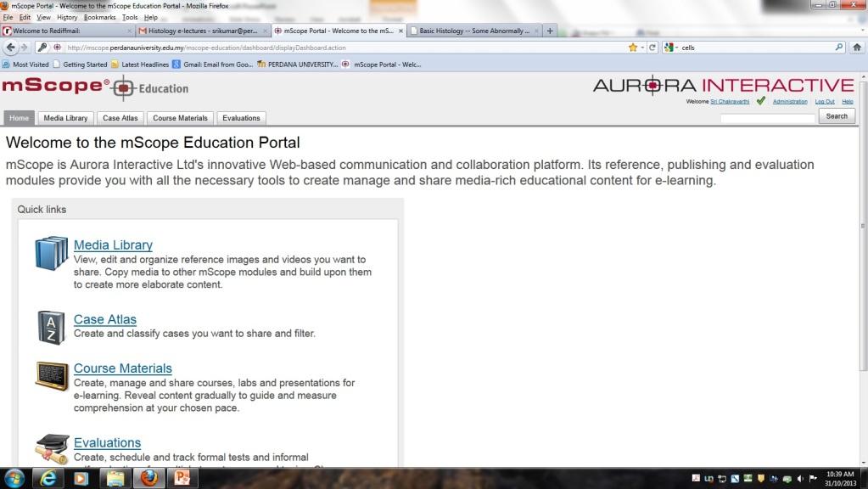Click the volume icon in the system tray
868x489 pixels.
tap(800, 479)
